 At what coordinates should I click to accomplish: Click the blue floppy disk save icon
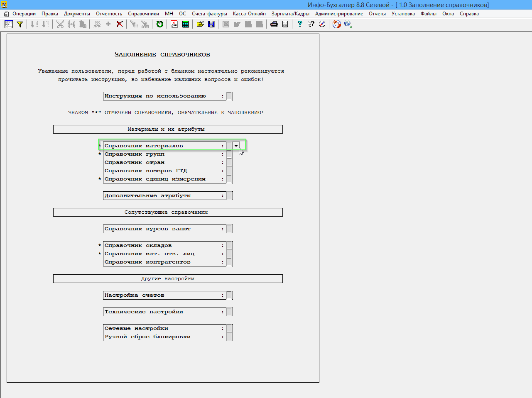[x=211, y=24]
